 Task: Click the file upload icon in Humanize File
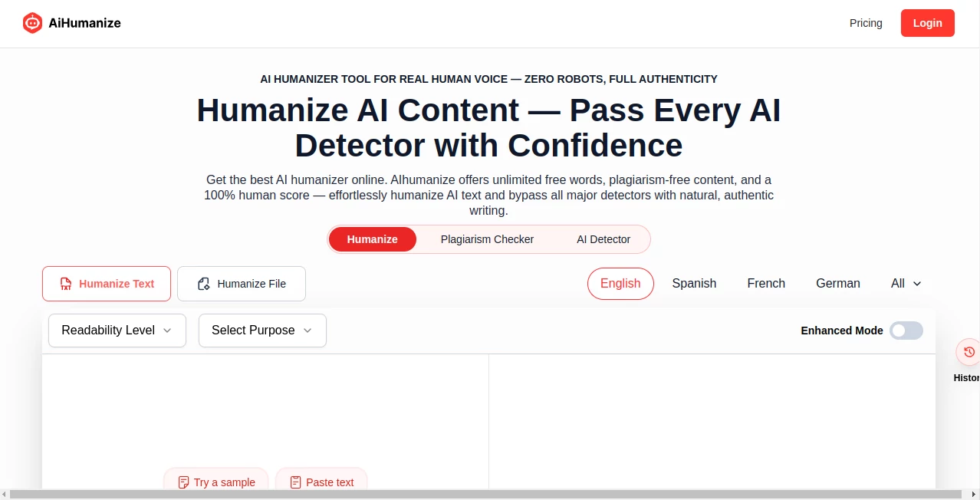(204, 284)
